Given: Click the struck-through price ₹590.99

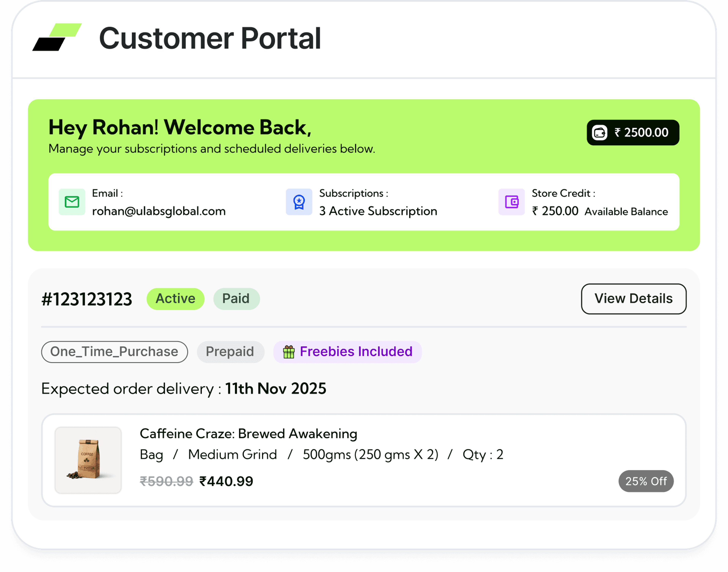Looking at the screenshot, I should click(x=167, y=482).
